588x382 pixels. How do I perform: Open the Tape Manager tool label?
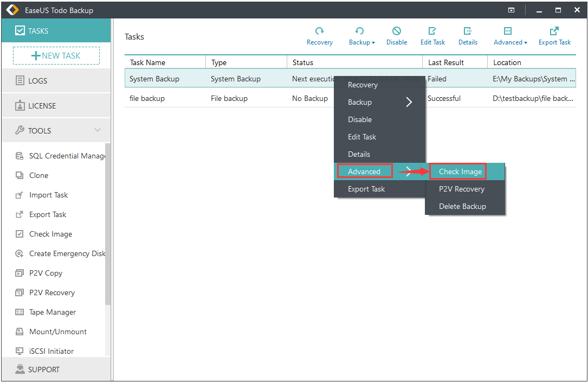pyautogui.click(x=53, y=312)
